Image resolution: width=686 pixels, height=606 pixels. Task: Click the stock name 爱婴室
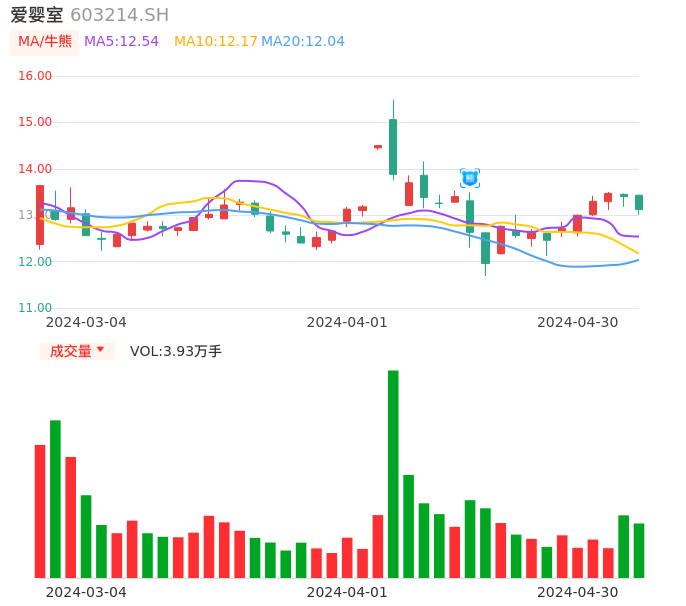click(x=37, y=15)
